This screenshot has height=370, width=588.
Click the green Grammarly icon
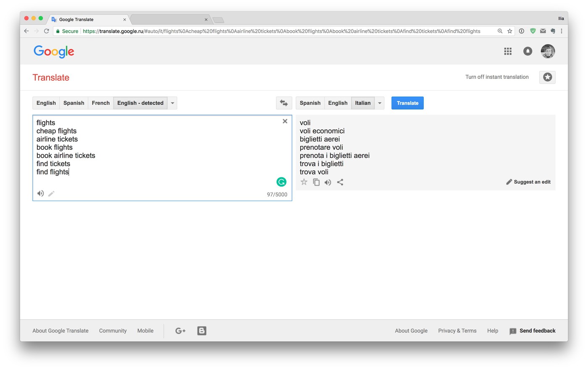click(281, 182)
